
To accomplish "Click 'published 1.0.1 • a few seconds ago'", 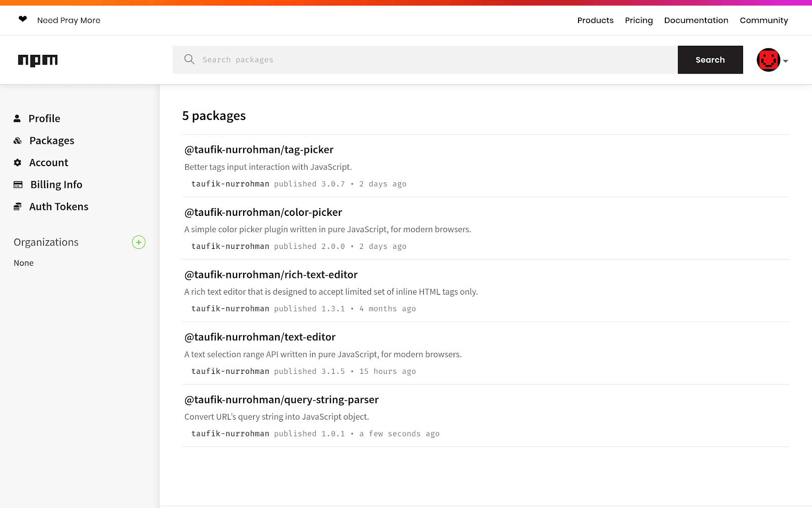I will click(357, 434).
